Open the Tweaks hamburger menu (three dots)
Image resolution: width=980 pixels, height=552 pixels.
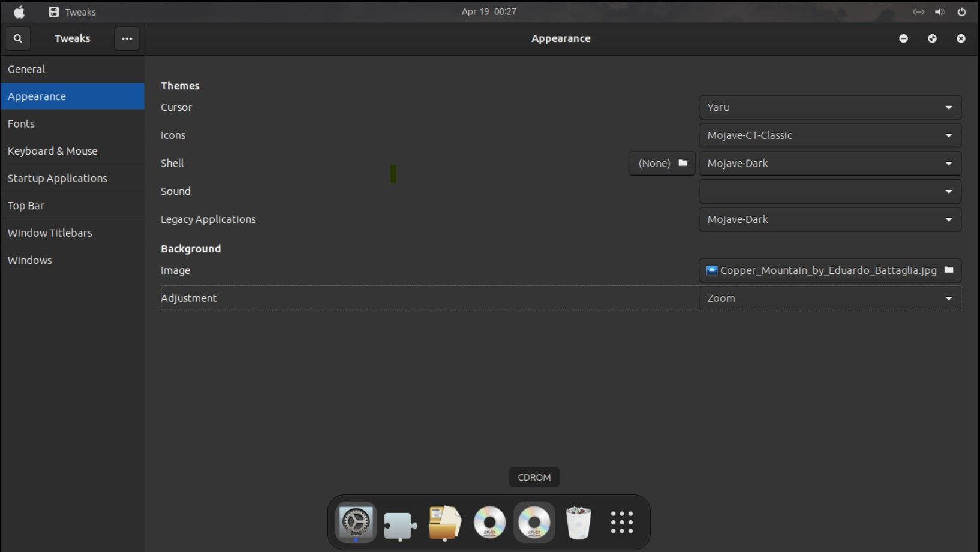click(127, 38)
